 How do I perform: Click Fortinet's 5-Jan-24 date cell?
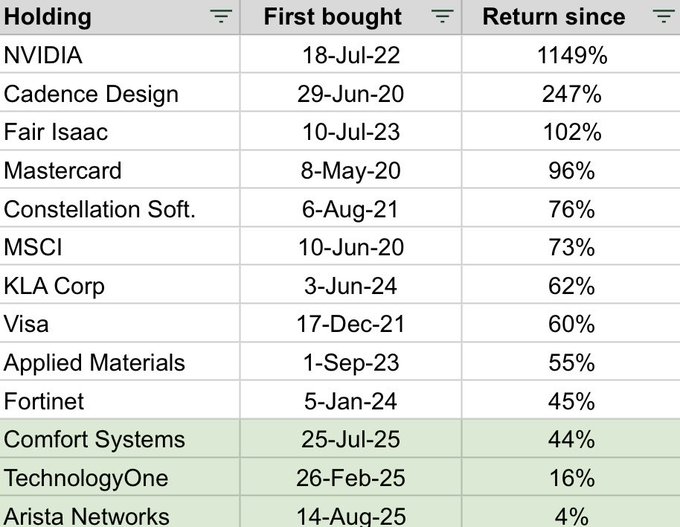coord(349,402)
